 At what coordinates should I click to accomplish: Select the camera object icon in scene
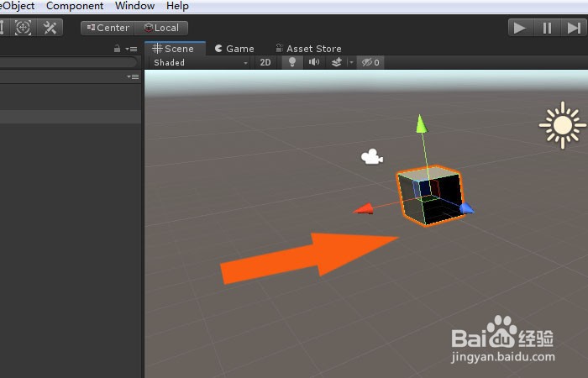(x=372, y=157)
